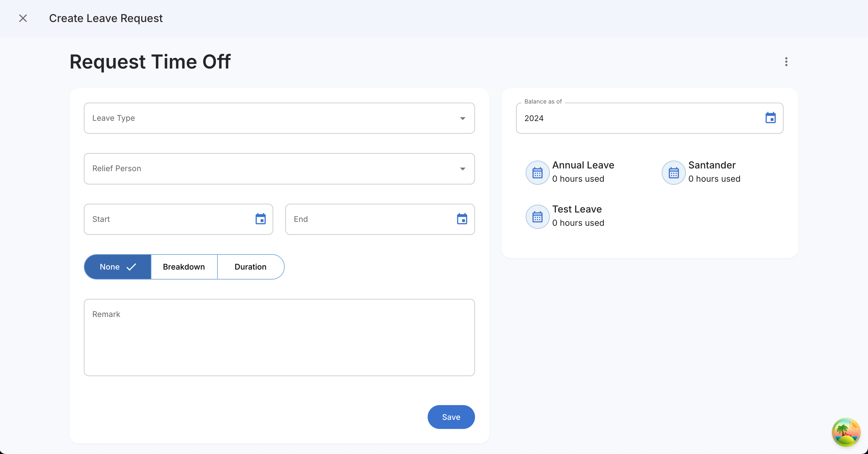Close the Create Leave Request dialog
Screen dimensions: 868x454
click(x=23, y=18)
